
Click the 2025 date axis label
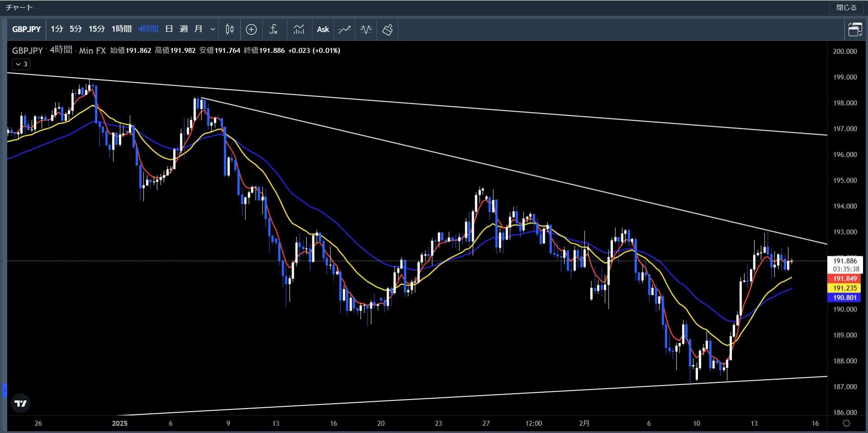click(x=120, y=424)
